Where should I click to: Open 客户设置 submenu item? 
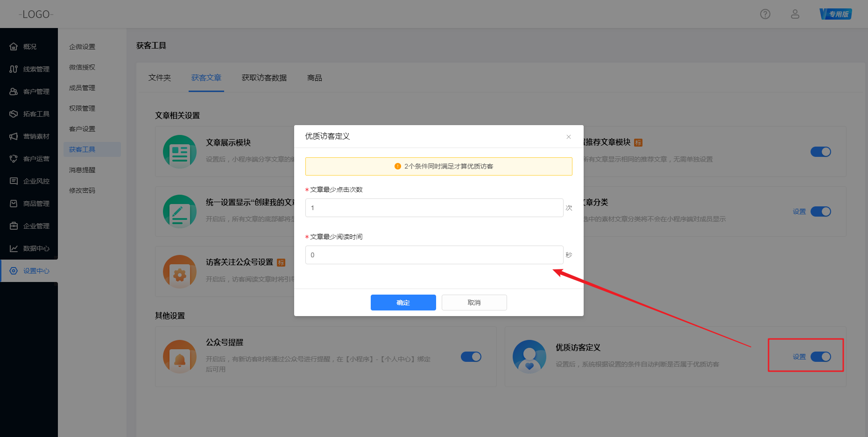click(x=82, y=129)
